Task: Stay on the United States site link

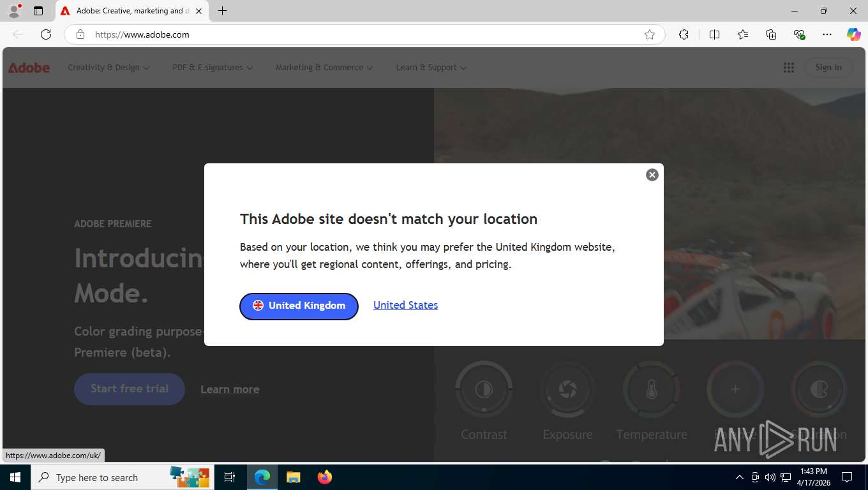Action: tap(405, 305)
